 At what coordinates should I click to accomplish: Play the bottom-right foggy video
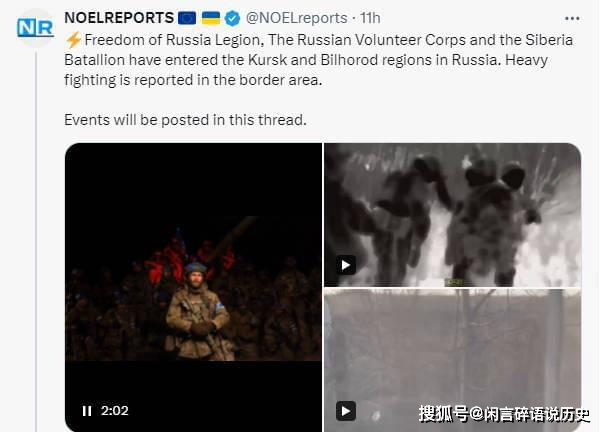(346, 411)
